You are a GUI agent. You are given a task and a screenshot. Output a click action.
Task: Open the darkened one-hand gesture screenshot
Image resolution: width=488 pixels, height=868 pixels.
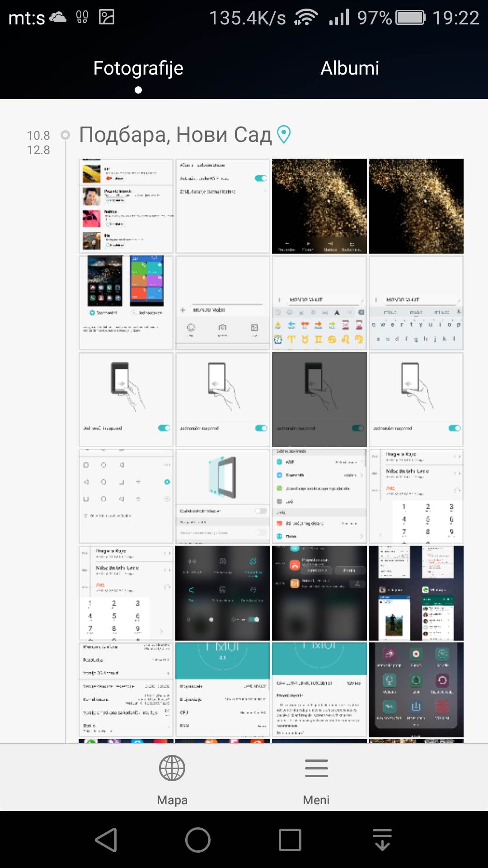[319, 400]
